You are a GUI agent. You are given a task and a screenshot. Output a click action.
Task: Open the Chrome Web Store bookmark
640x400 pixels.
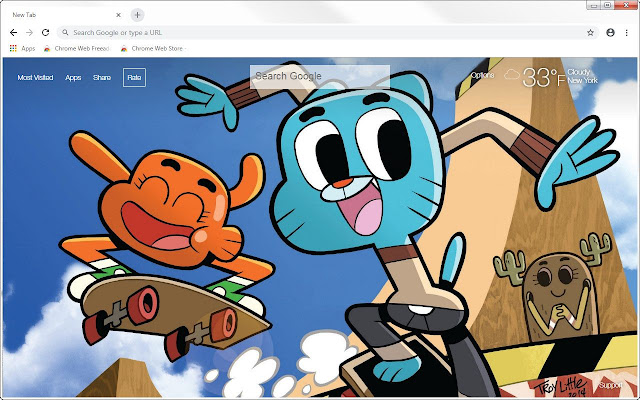153,49
